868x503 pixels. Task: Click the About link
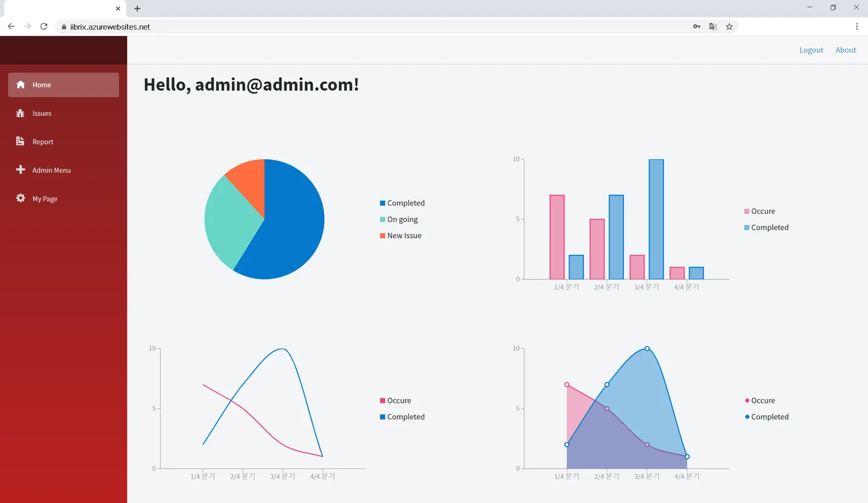(846, 50)
